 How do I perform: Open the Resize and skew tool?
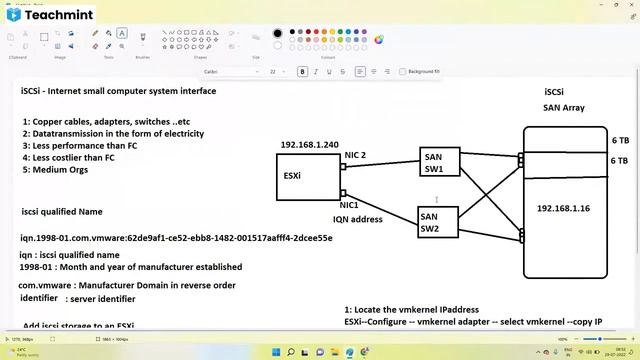pos(58,47)
